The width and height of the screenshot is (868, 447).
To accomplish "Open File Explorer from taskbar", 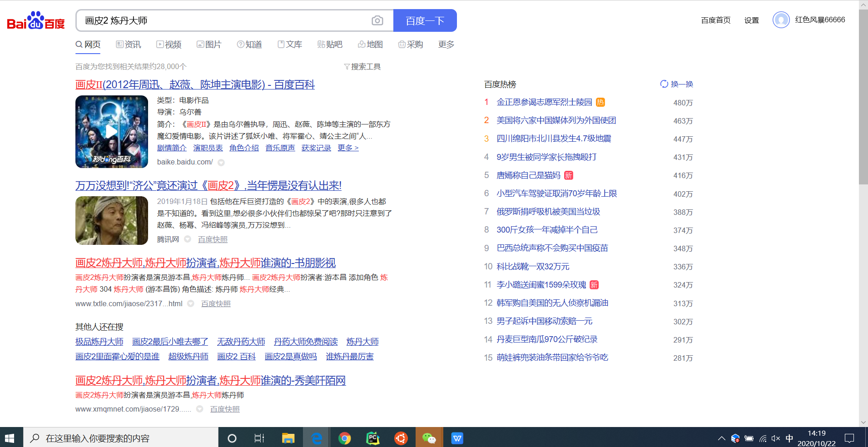I will click(288, 438).
